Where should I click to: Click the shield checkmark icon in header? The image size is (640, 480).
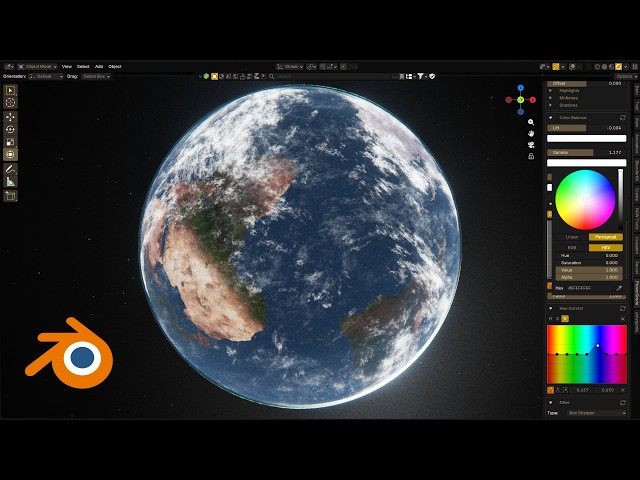pos(432,76)
